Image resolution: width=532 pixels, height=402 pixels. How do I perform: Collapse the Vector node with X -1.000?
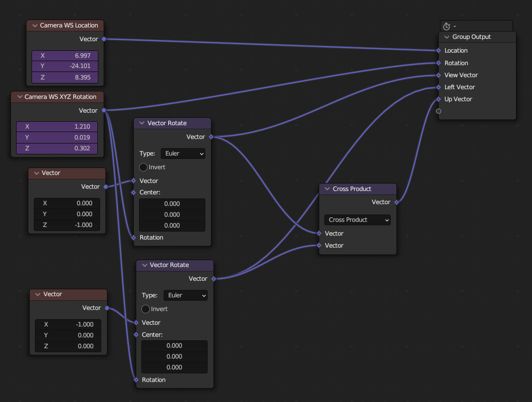pos(38,294)
